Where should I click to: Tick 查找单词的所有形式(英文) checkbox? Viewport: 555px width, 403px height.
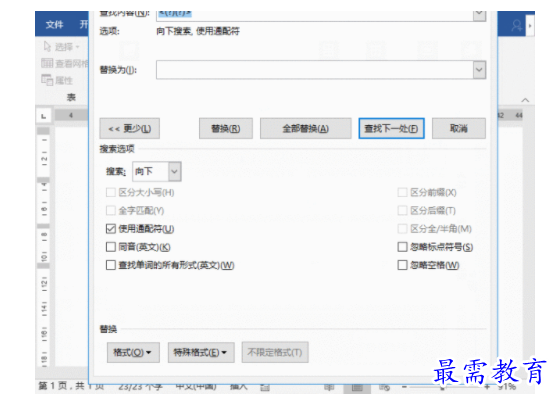111,265
